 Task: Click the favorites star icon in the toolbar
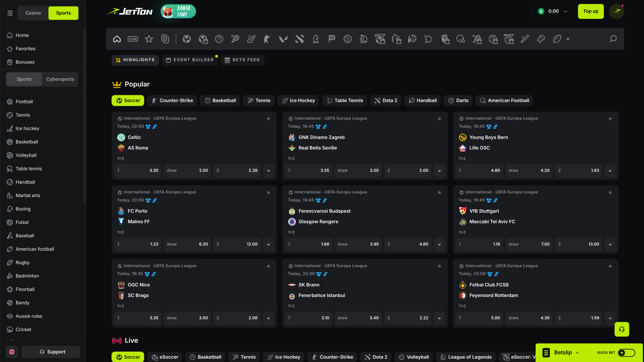pyautogui.click(x=149, y=39)
